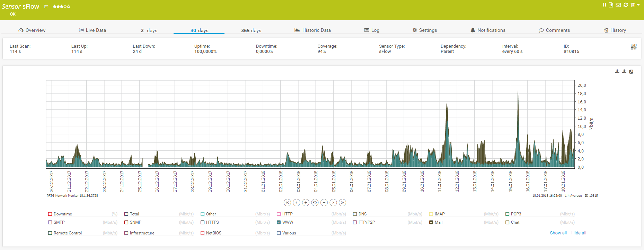Click the flag icon beside sensor name
Viewport: 644px width, 250px height.
pyautogui.click(x=46, y=7)
